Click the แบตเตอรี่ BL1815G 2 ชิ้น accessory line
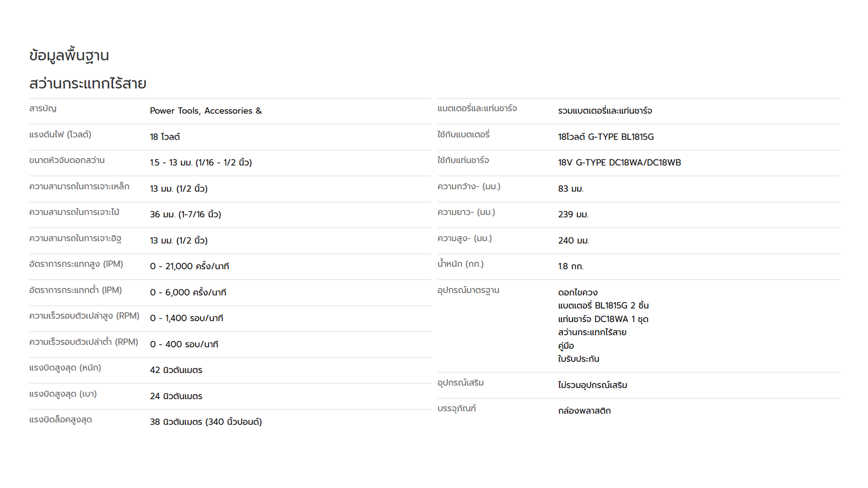This screenshot has width=868, height=488. [x=604, y=305]
